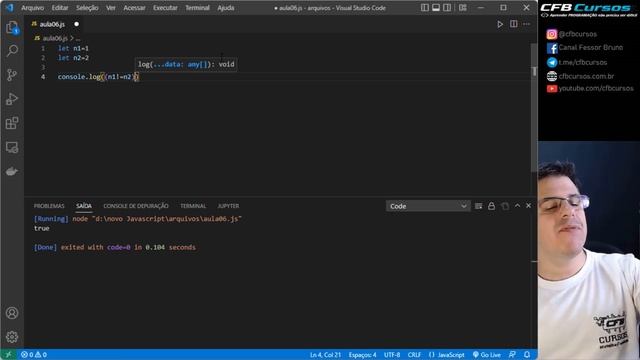Open Source Control view icon
This screenshot has height=360, width=640.
[12, 75]
